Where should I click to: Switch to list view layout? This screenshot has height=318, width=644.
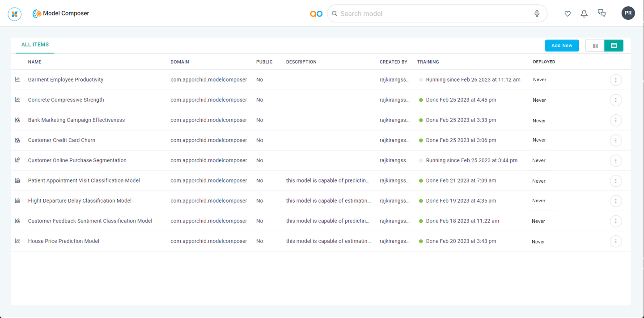tap(614, 46)
